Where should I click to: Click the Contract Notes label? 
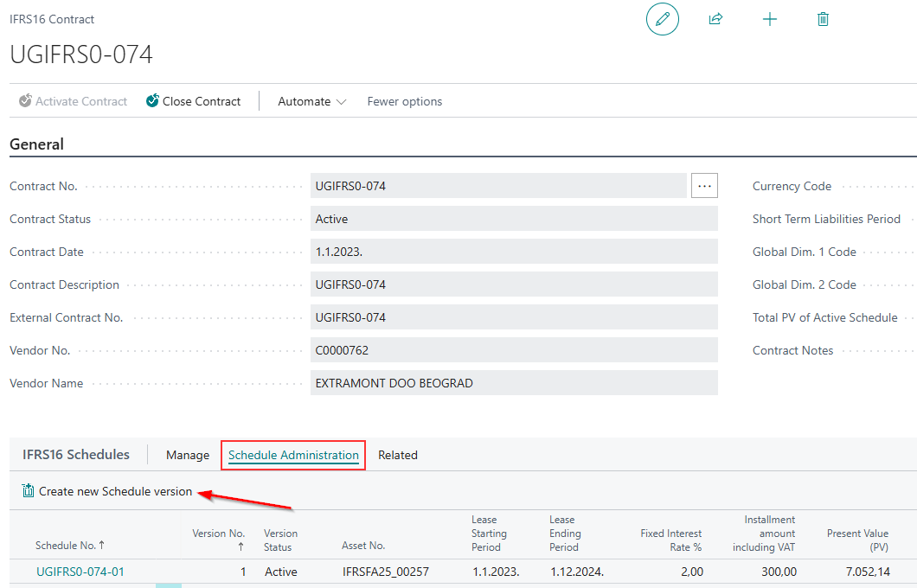pyautogui.click(x=792, y=351)
